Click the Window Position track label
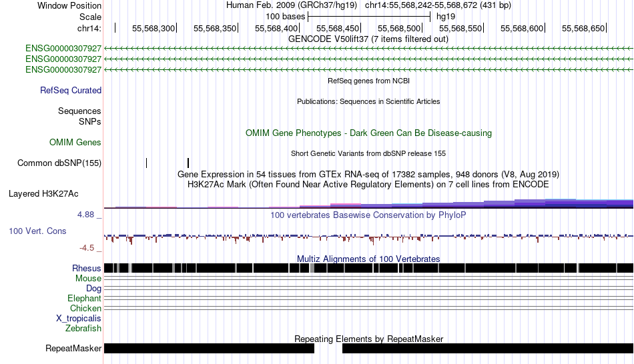The image size is (634, 364). tap(69, 5)
